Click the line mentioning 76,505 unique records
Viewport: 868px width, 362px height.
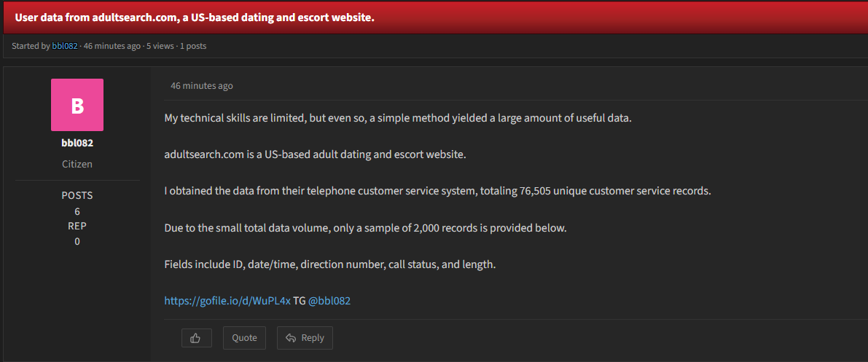click(x=437, y=192)
